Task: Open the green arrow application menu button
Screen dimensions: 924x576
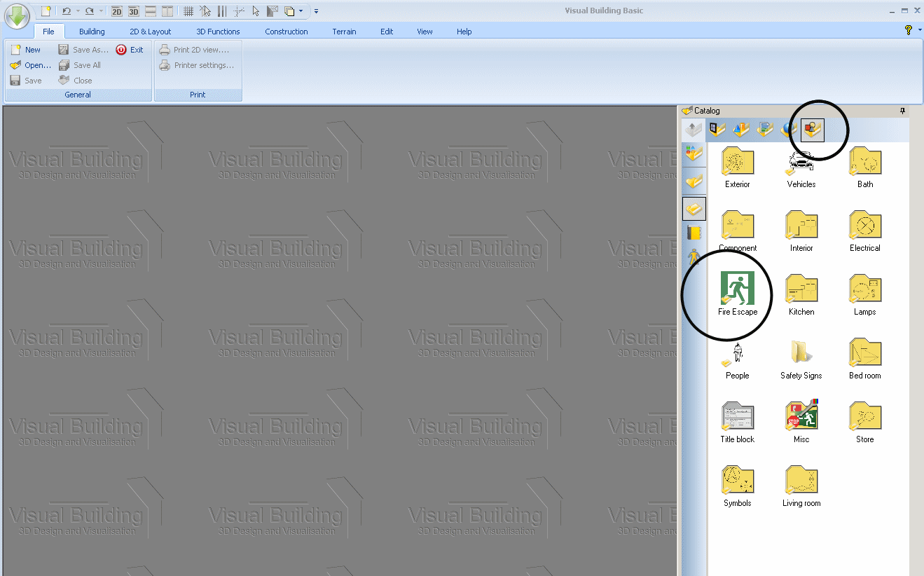Action: pos(17,16)
